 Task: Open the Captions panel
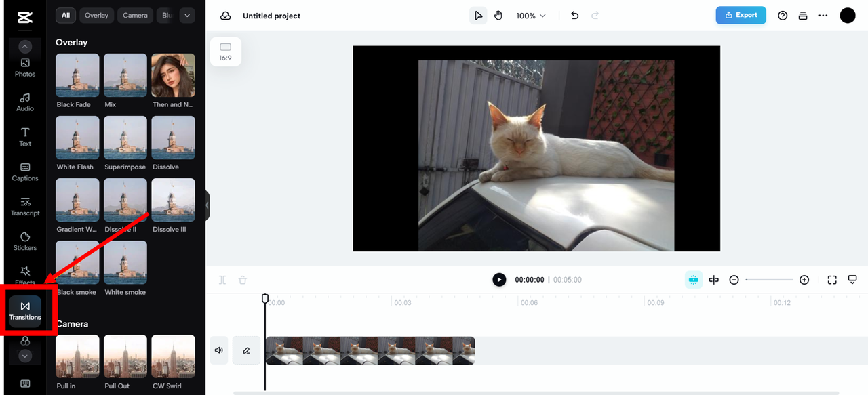coord(25,171)
